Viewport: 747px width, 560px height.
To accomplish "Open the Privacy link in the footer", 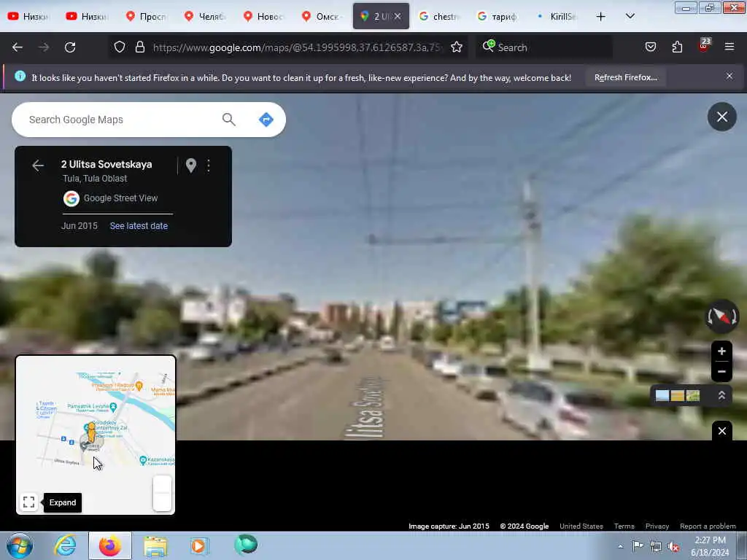I will [x=657, y=526].
